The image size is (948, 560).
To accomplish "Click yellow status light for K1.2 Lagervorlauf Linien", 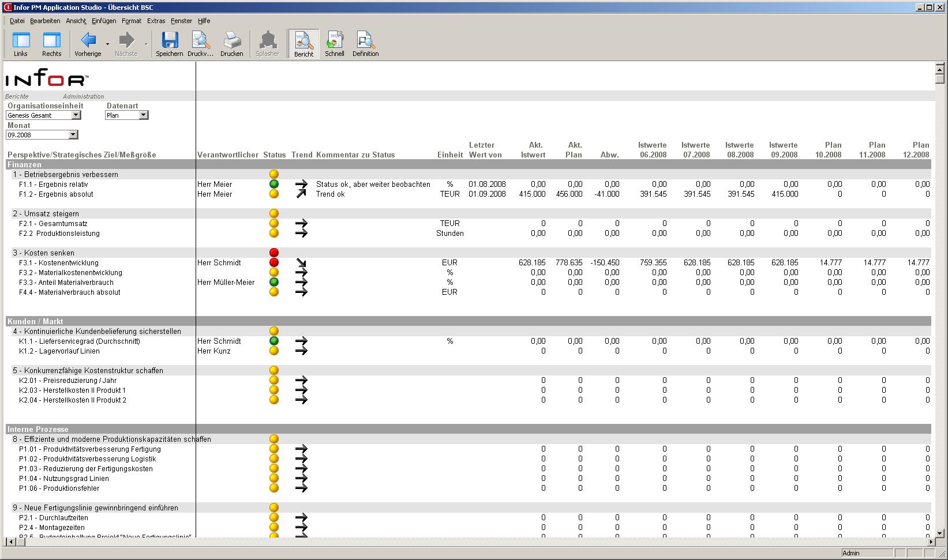I will pyautogui.click(x=274, y=351).
